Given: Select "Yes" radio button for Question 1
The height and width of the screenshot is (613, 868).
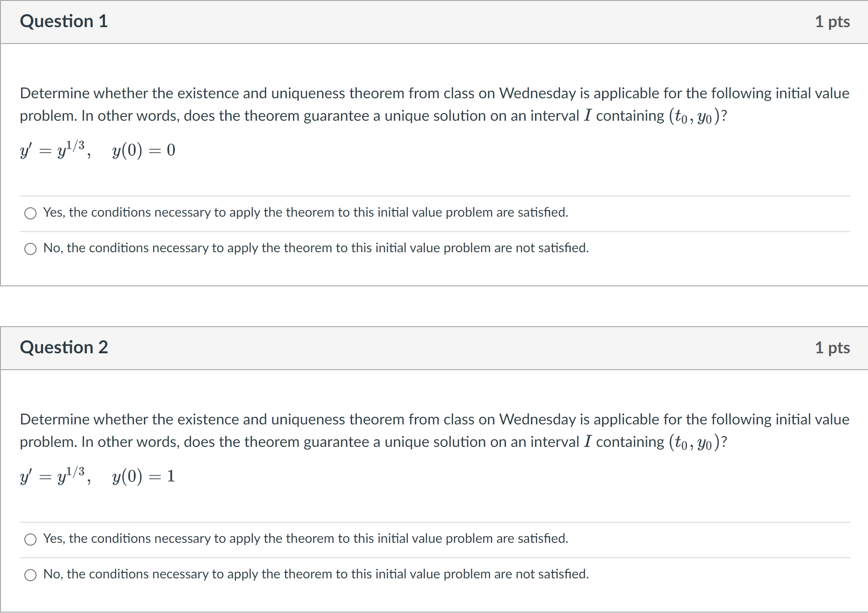Looking at the screenshot, I should click(x=30, y=213).
